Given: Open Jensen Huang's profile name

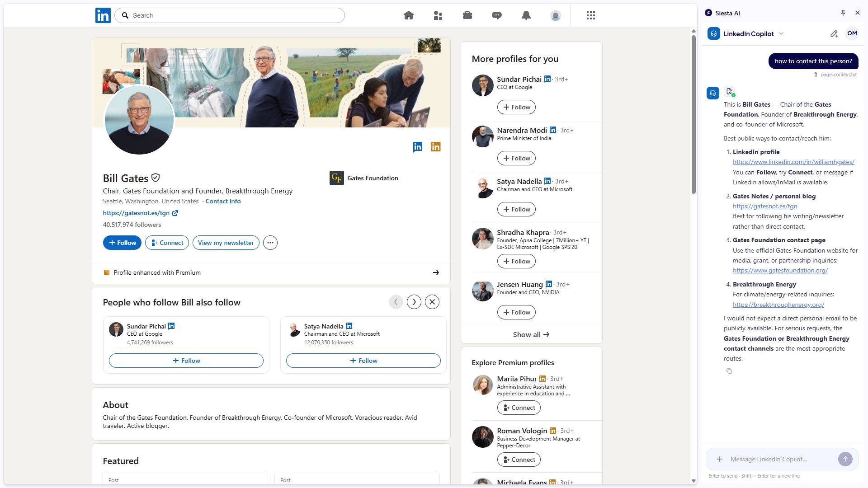Looking at the screenshot, I should pyautogui.click(x=519, y=284).
